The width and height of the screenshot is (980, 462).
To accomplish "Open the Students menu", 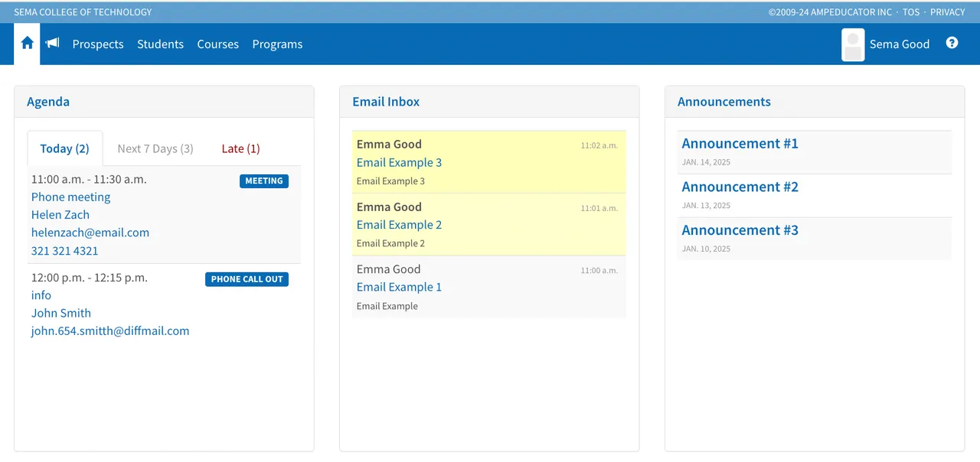I will (x=160, y=44).
